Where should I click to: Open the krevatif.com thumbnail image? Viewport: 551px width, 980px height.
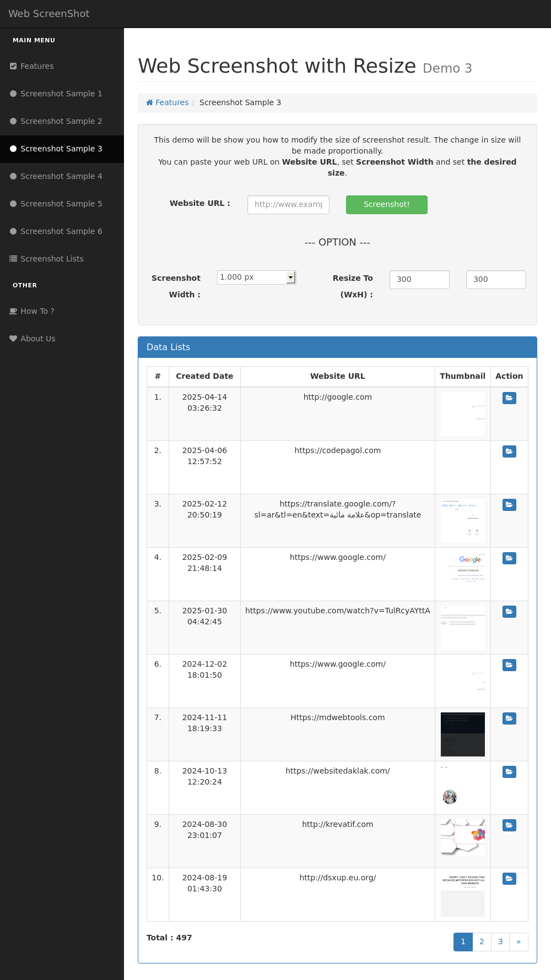point(463,837)
